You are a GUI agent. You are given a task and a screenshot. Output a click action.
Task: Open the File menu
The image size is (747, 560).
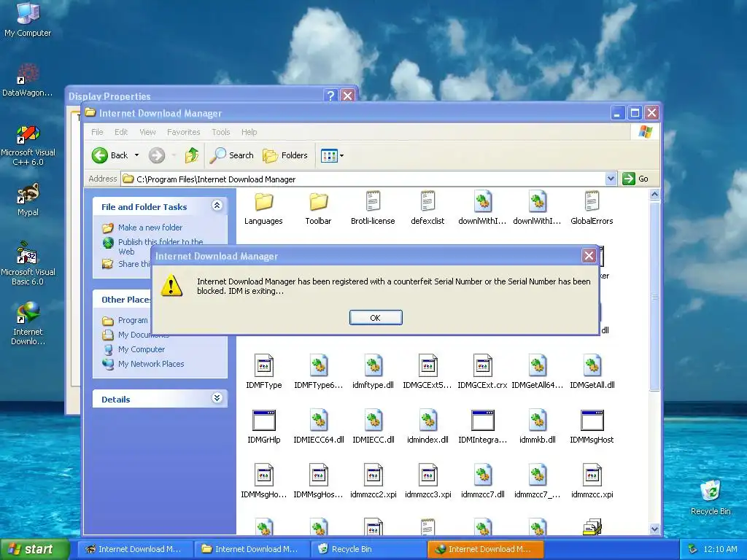(x=97, y=132)
